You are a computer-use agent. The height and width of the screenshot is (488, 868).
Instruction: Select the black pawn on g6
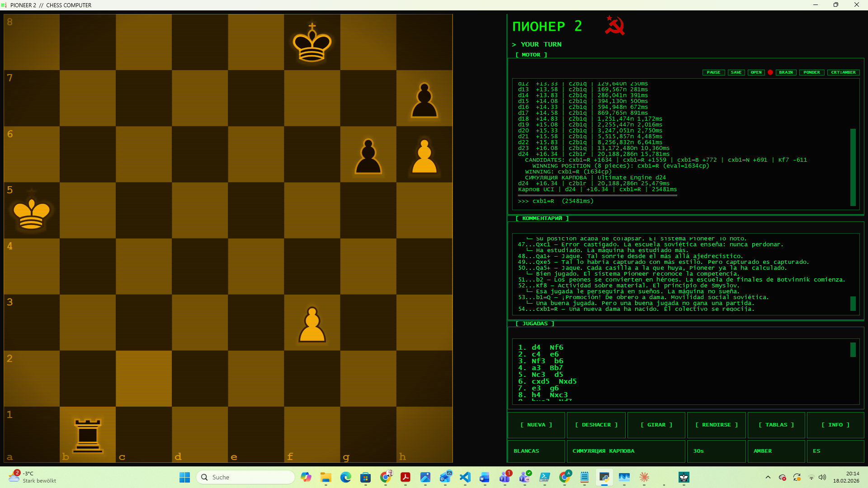click(368, 156)
